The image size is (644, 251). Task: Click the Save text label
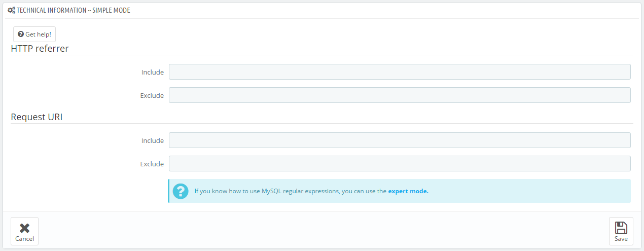[621, 239]
